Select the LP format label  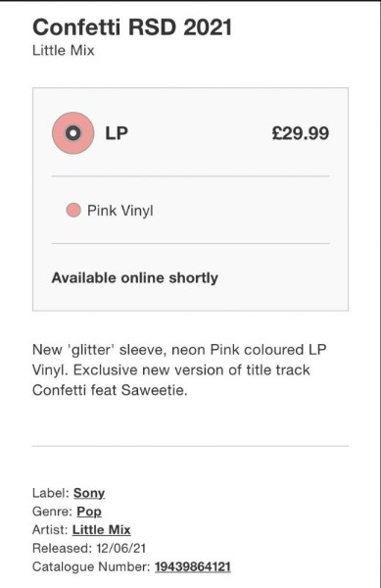pyautogui.click(x=117, y=133)
